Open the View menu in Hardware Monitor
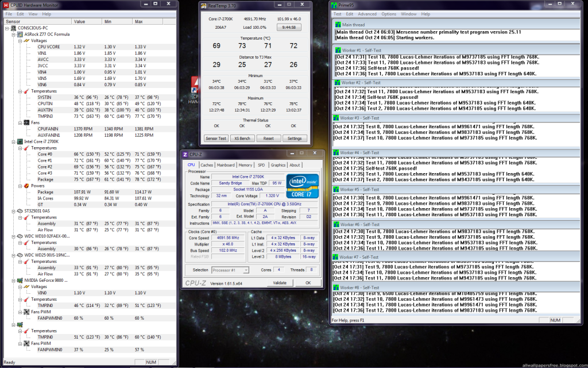Image resolution: width=588 pixels, height=368 pixels. (x=33, y=14)
